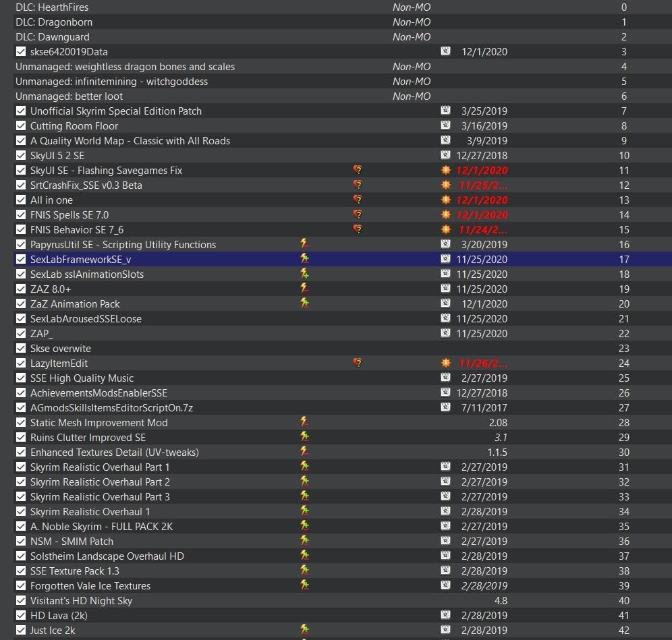
Task: Toggle SexLabArousedSSELoose checkbox
Action: click(20, 319)
